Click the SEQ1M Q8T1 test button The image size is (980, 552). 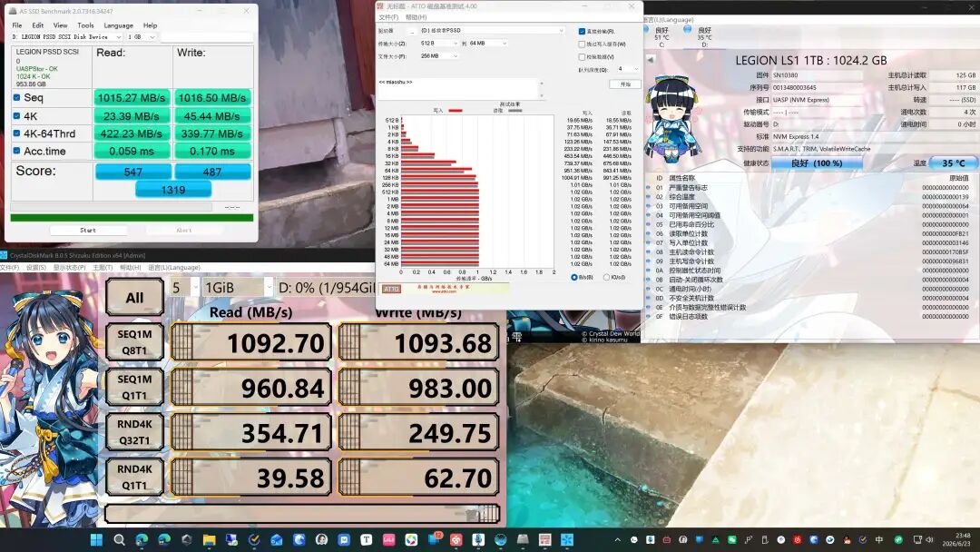[134, 342]
